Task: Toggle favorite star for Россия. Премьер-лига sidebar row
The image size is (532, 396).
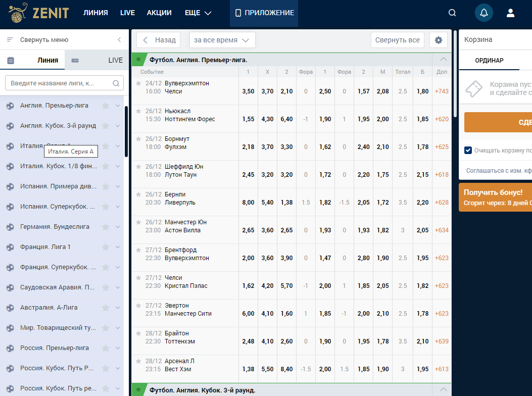Action: click(106, 348)
